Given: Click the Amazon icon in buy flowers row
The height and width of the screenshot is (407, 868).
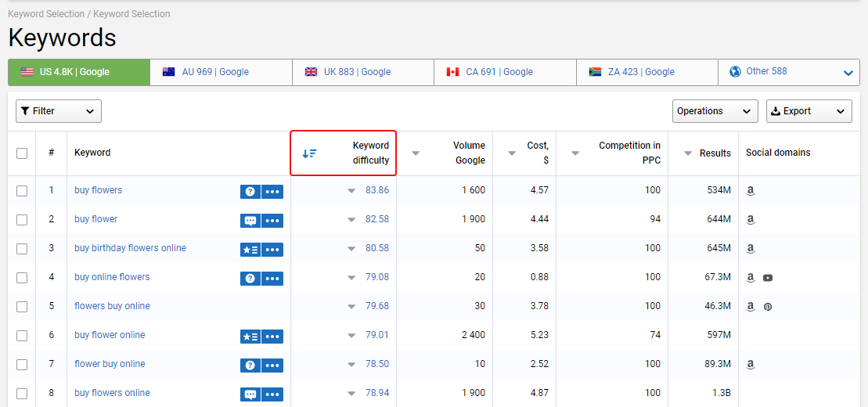Looking at the screenshot, I should tap(751, 191).
